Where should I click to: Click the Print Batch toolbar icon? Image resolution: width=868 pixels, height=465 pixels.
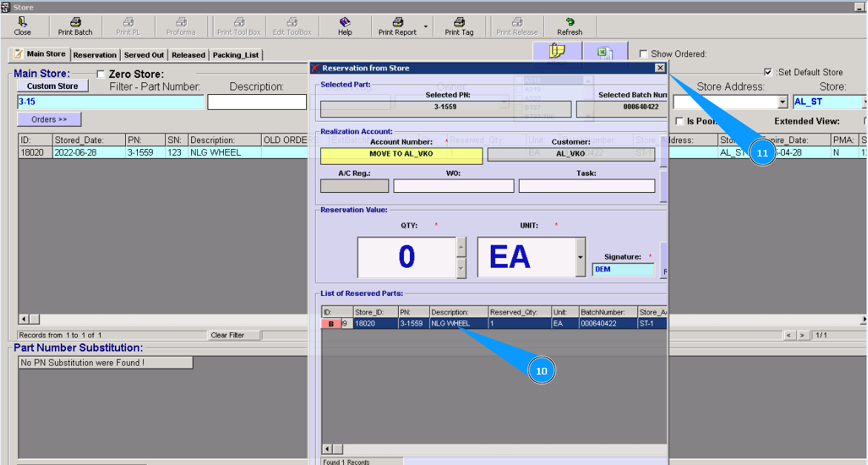pos(75,22)
